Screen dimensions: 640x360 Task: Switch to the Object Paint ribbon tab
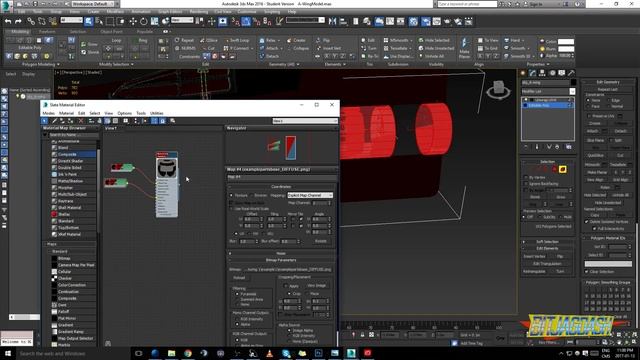coord(111,31)
